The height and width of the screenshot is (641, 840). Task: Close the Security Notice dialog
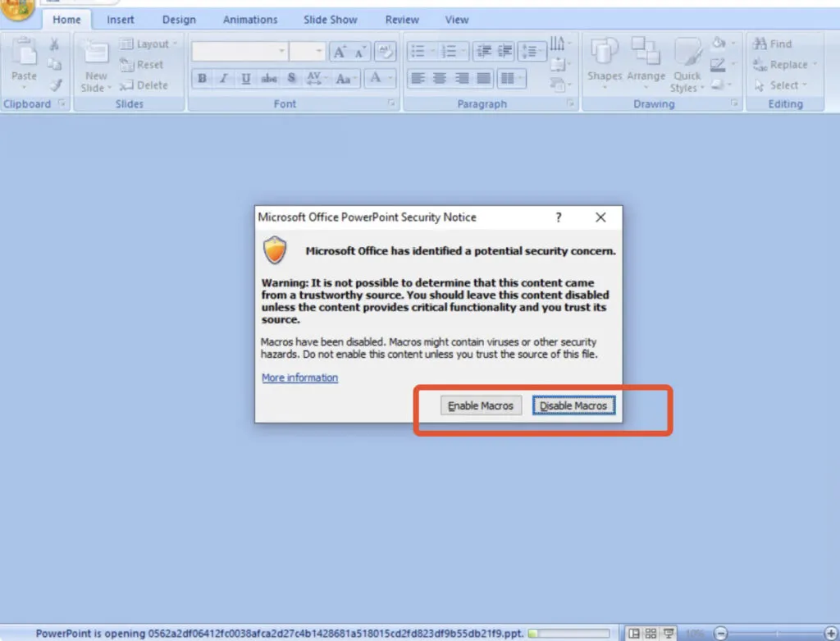click(600, 217)
